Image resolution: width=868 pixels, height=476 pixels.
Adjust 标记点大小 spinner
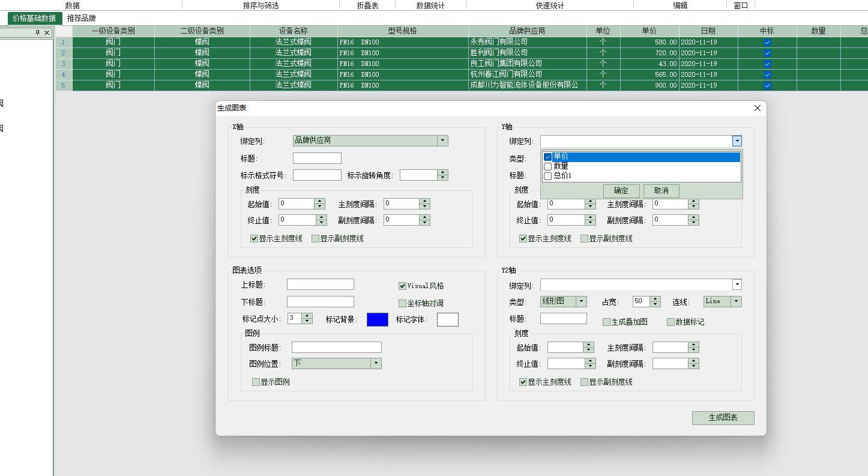tap(307, 319)
